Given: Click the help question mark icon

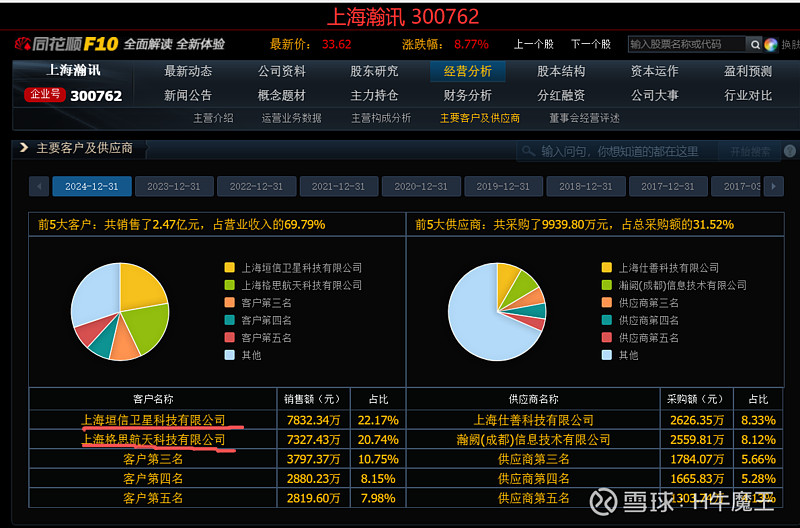Looking at the screenshot, I should point(789,152).
